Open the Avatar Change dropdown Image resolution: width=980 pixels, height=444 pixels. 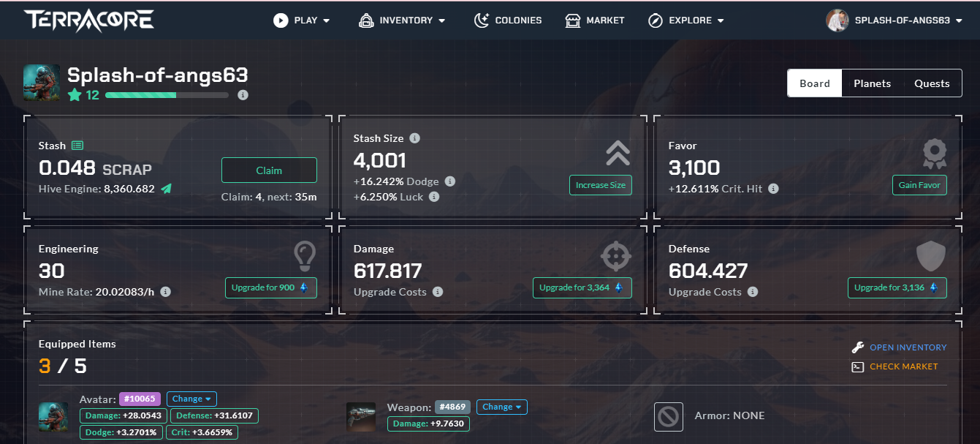coord(191,399)
